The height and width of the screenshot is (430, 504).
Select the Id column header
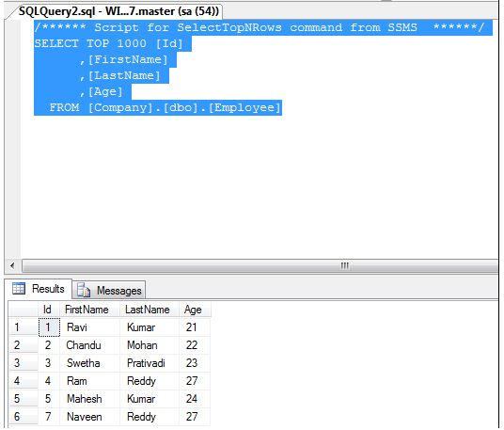[49, 310]
